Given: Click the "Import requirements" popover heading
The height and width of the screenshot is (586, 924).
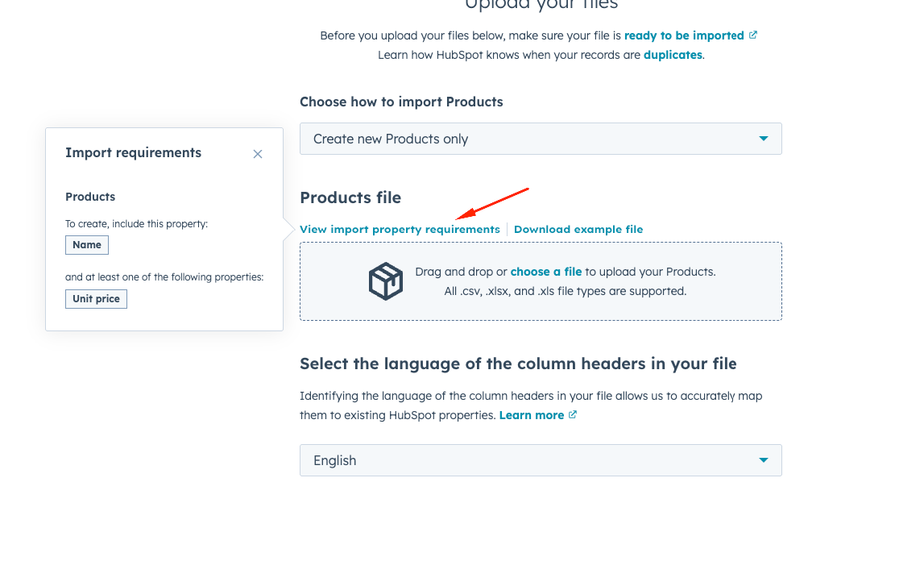Looking at the screenshot, I should tap(134, 153).
